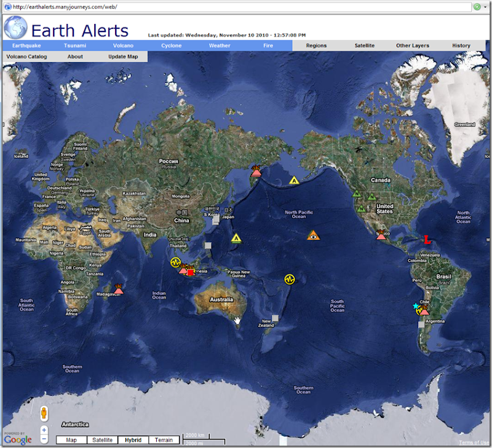Click the volcano marker near Madagascar

[x=119, y=289]
